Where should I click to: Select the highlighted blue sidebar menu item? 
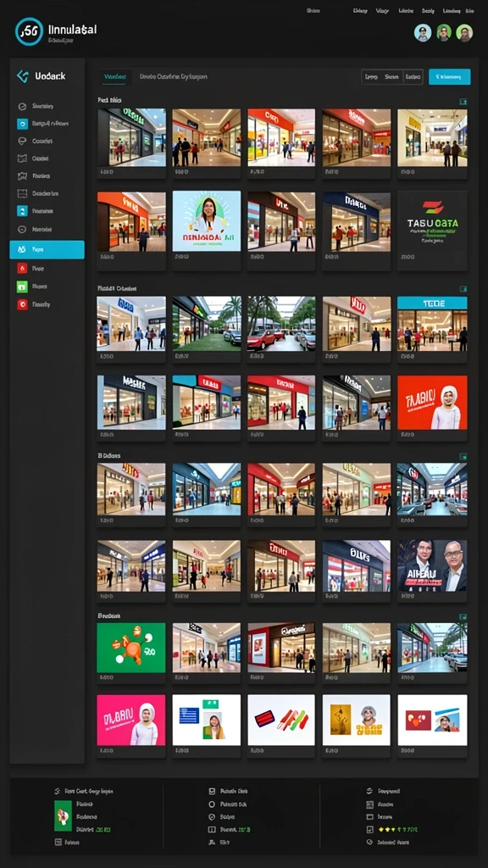click(47, 250)
